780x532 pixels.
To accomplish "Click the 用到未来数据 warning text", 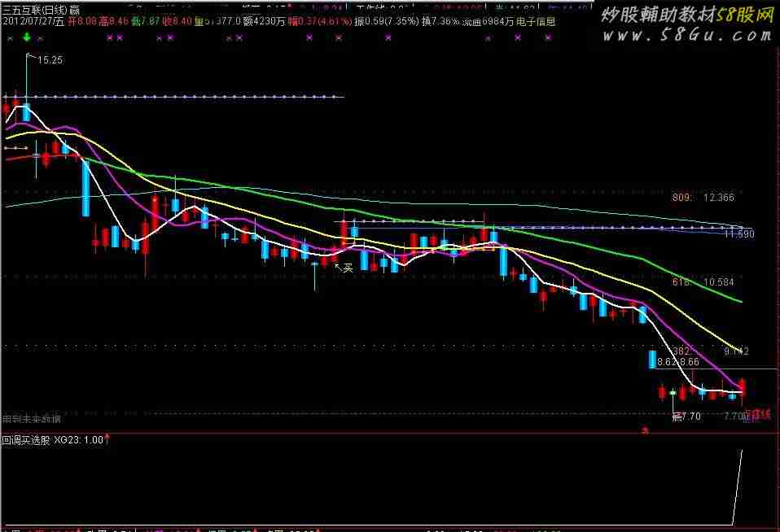I will (x=32, y=419).
